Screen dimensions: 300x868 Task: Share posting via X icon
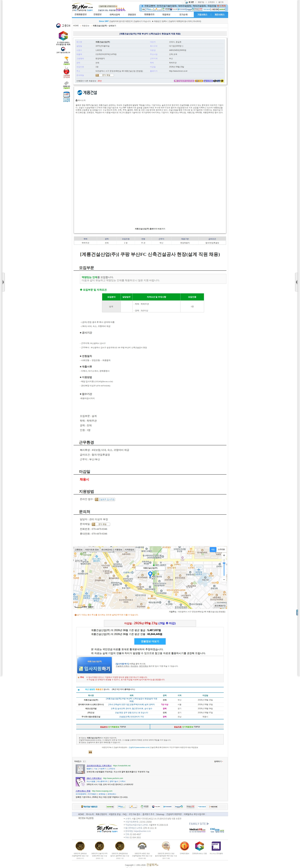[215, 81]
